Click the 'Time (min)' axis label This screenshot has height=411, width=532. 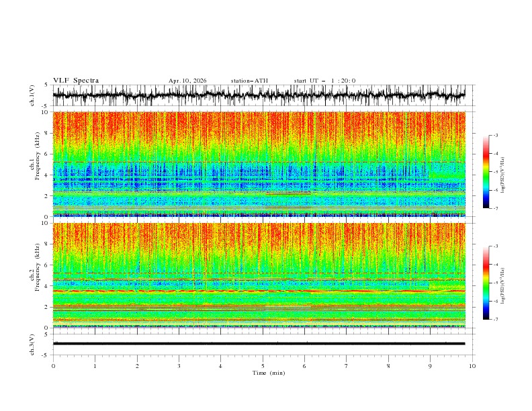click(x=269, y=373)
